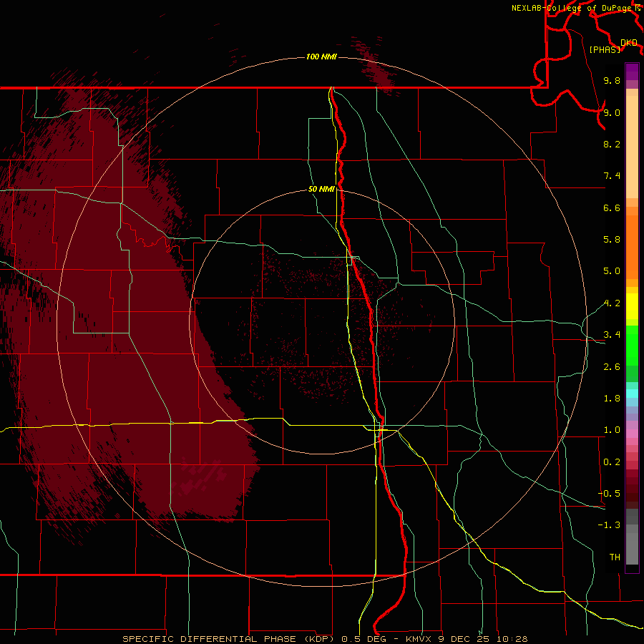Click the -1.3 color scale value
The height and width of the screenshot is (644, 644).
tap(609, 525)
